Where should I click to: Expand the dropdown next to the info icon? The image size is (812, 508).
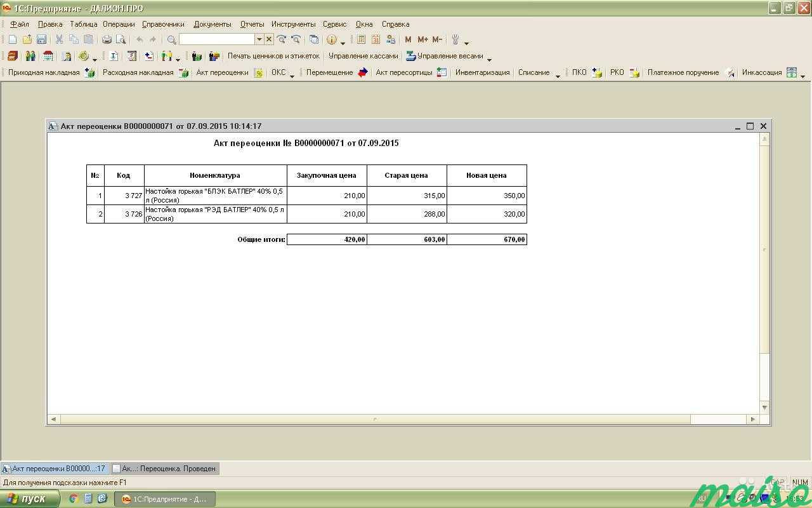tap(343, 42)
